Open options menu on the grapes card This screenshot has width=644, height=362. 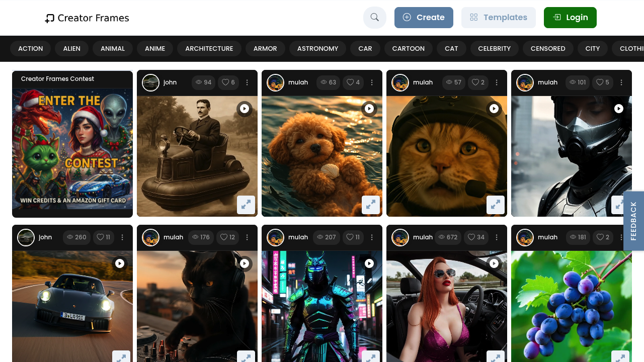click(x=621, y=237)
